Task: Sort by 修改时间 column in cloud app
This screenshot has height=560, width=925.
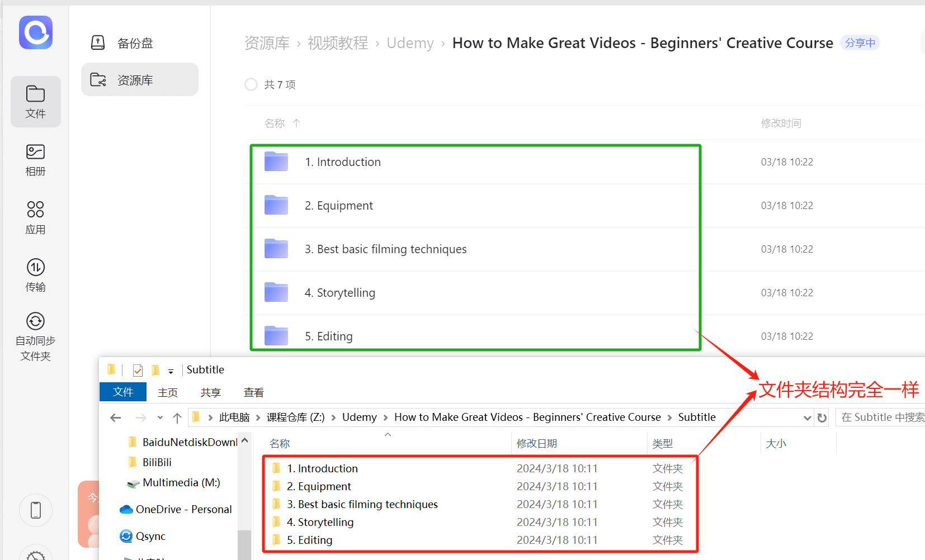Action: 781,123
